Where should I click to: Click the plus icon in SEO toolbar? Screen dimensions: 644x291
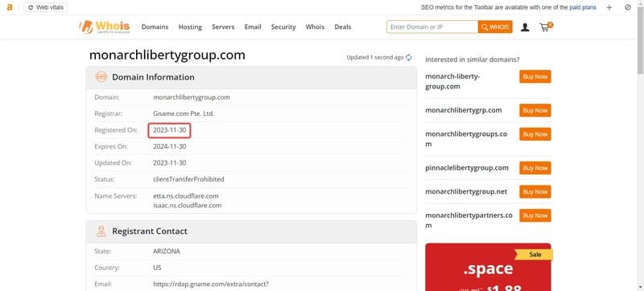coord(609,7)
